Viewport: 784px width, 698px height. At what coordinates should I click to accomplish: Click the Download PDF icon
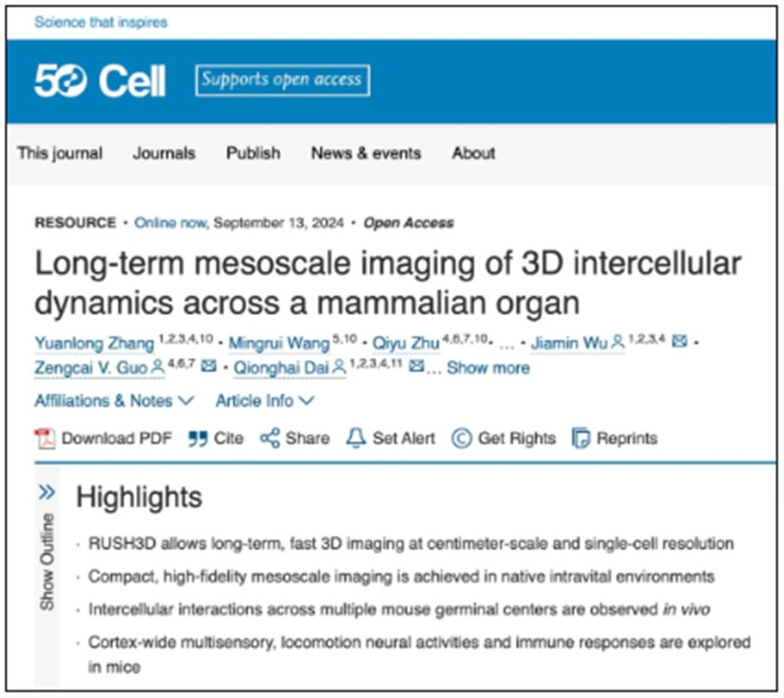(45, 438)
